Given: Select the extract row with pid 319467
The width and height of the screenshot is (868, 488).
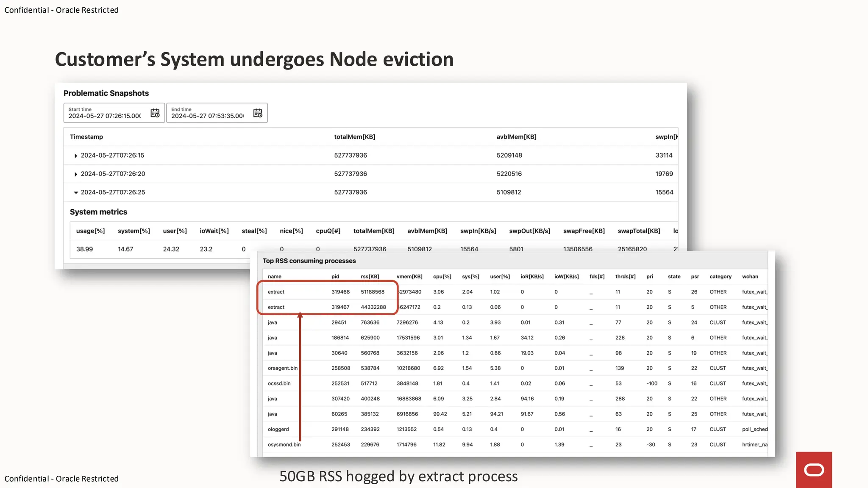Looking at the screenshot, I should [515, 307].
